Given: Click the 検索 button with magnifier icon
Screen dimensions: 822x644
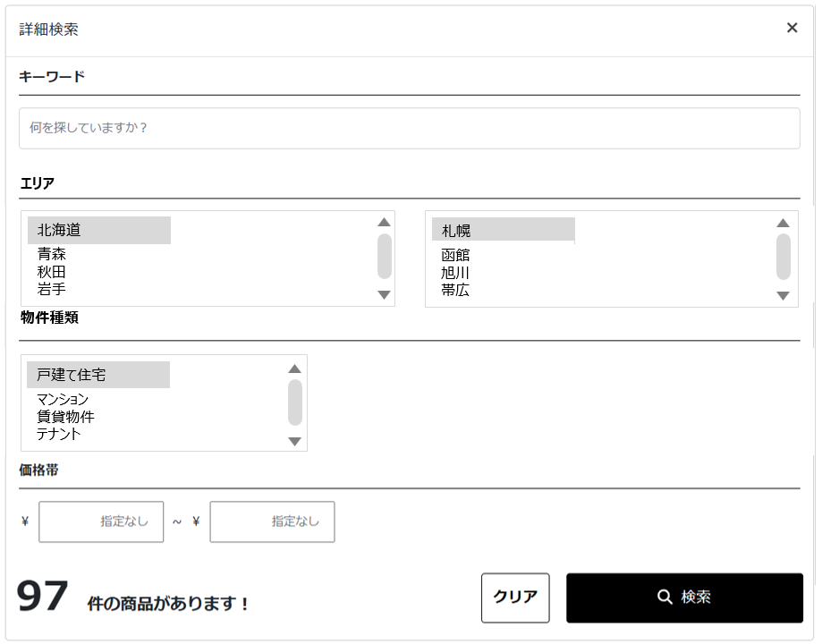Looking at the screenshot, I should point(684,597).
